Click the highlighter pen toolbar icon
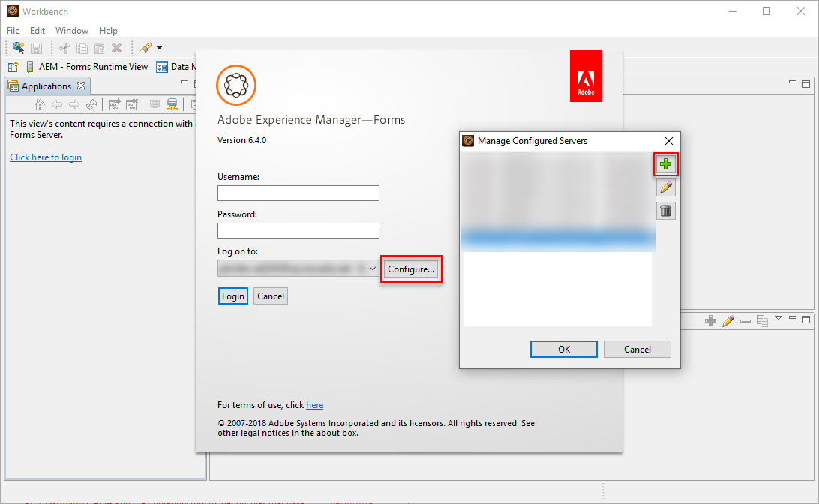 tap(145, 49)
